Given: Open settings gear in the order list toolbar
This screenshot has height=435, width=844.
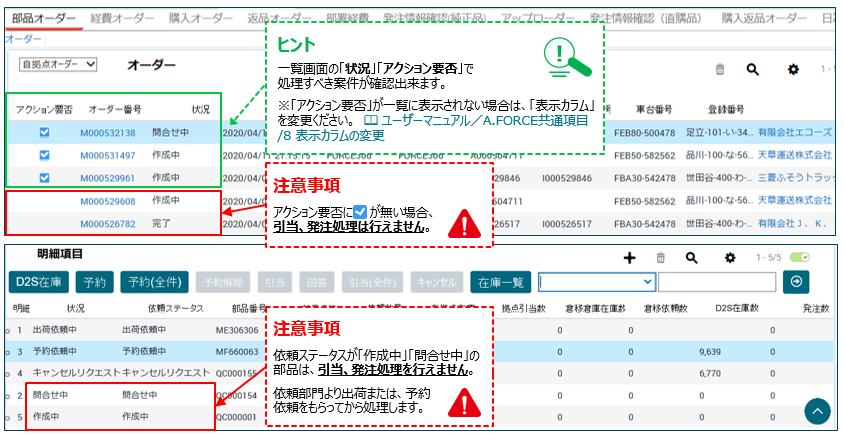Looking at the screenshot, I should (794, 69).
